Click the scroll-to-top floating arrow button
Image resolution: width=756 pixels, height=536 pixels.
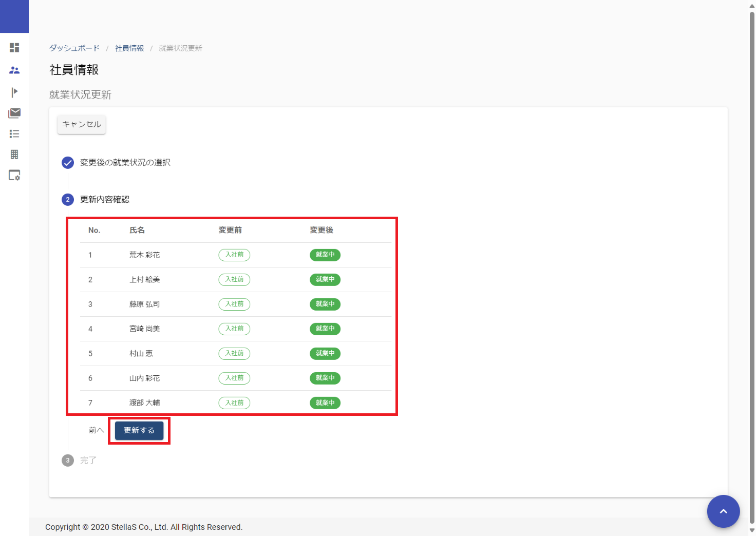(723, 511)
